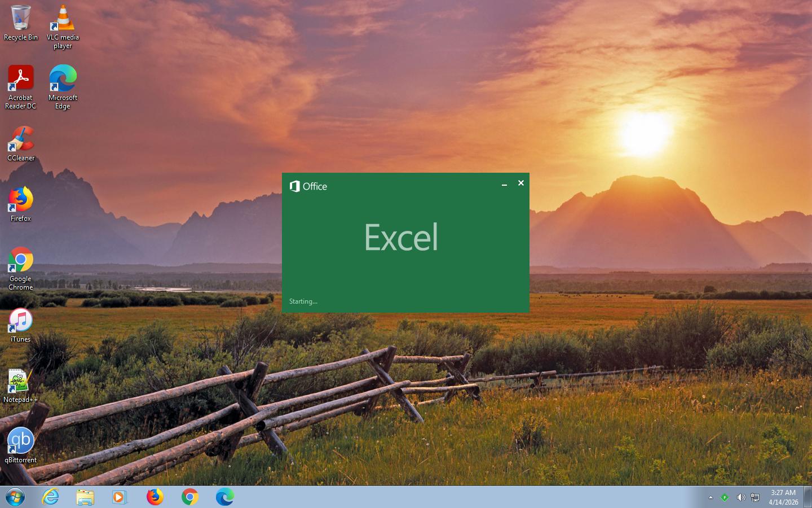Open the volume control in system tray
Viewport: 812px width, 508px height.
740,497
